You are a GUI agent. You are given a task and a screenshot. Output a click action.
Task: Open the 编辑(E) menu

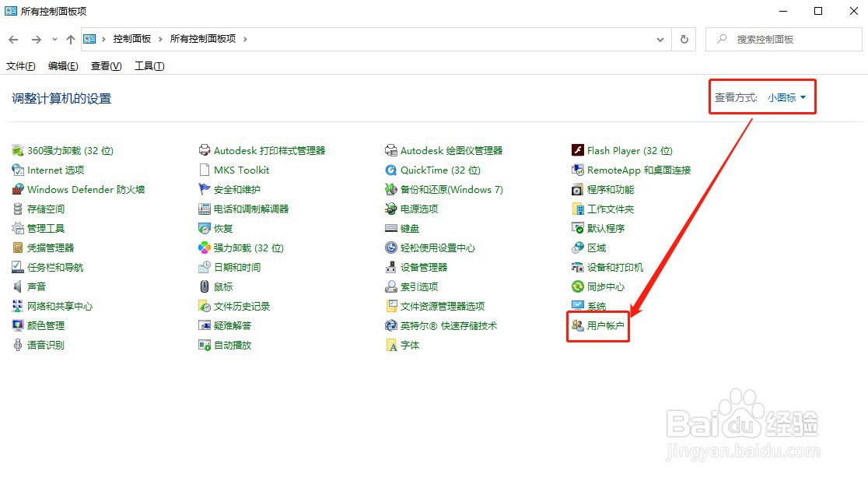tap(63, 66)
